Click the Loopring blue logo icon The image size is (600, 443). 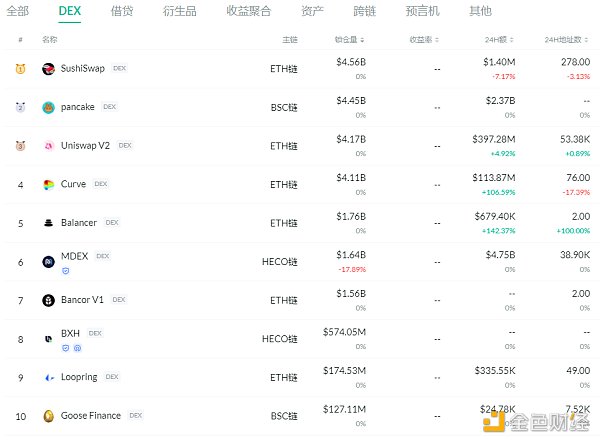(48, 378)
